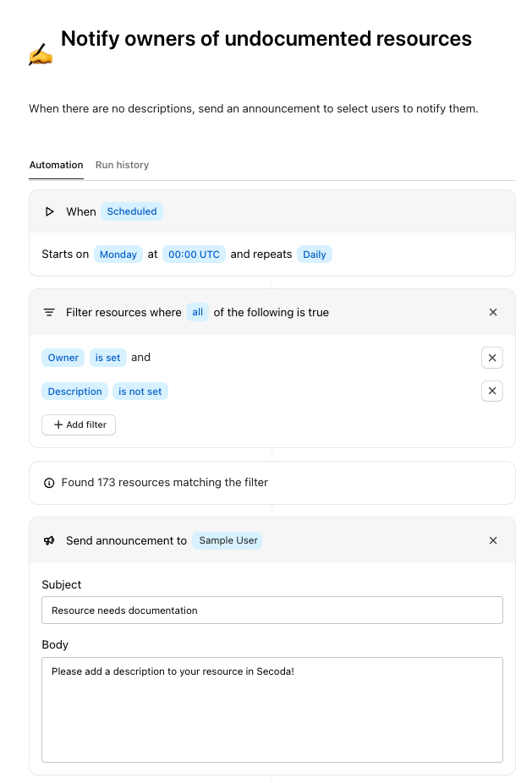532x783 pixels.
Task: Switch to the Run history tab
Action: click(122, 165)
